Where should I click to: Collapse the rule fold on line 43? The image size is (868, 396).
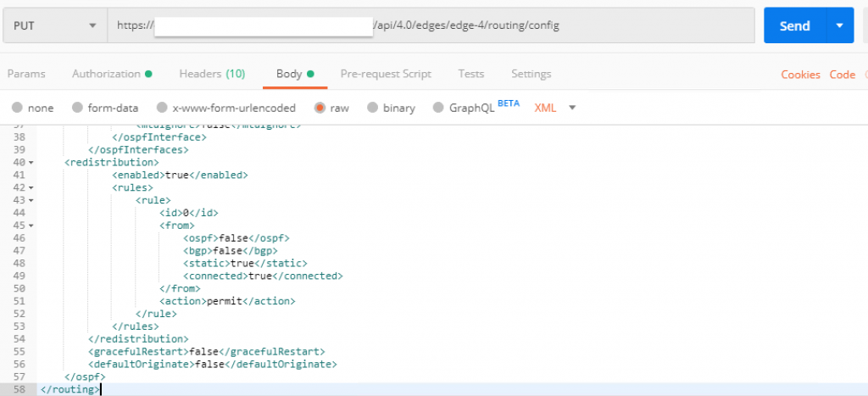click(x=31, y=200)
